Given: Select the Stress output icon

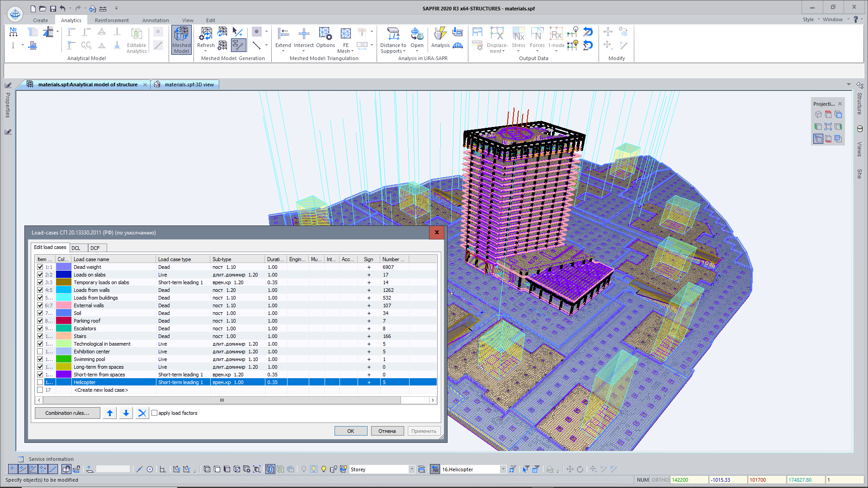Looking at the screenshot, I should pos(518,37).
